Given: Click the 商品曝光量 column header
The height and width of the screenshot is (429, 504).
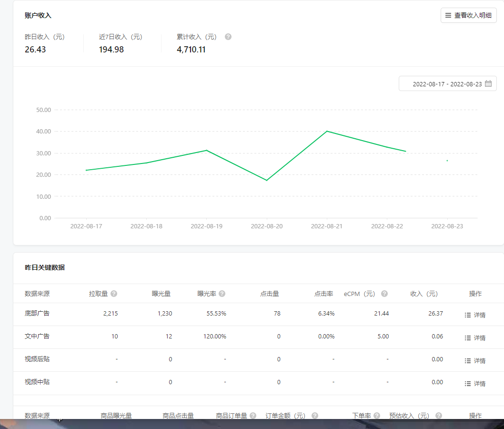Looking at the screenshot, I should 116,416.
